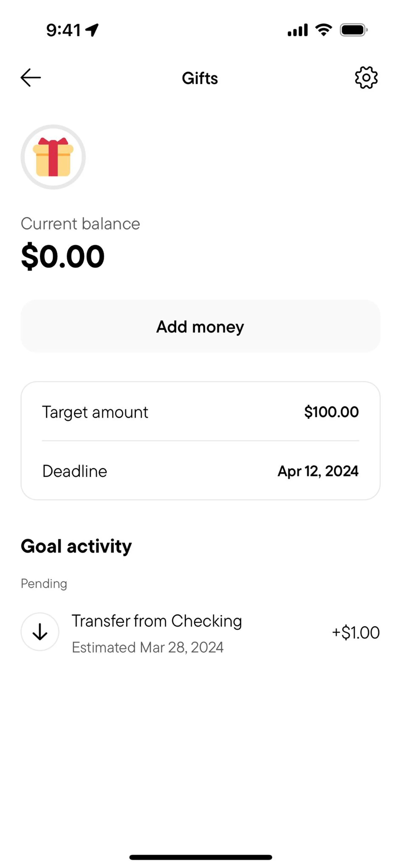
Task: Tap the $0.00 current balance
Action: (63, 256)
